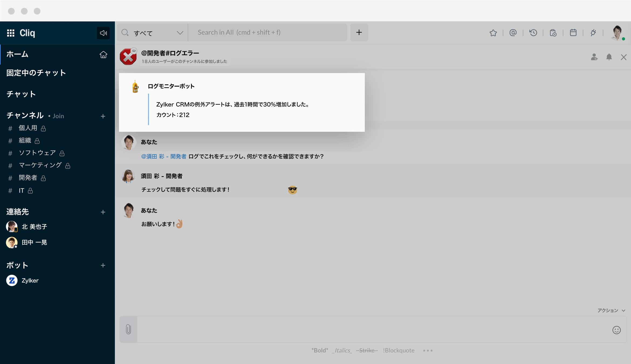Toggle the speaker mute button in sidebar

pyautogui.click(x=103, y=33)
